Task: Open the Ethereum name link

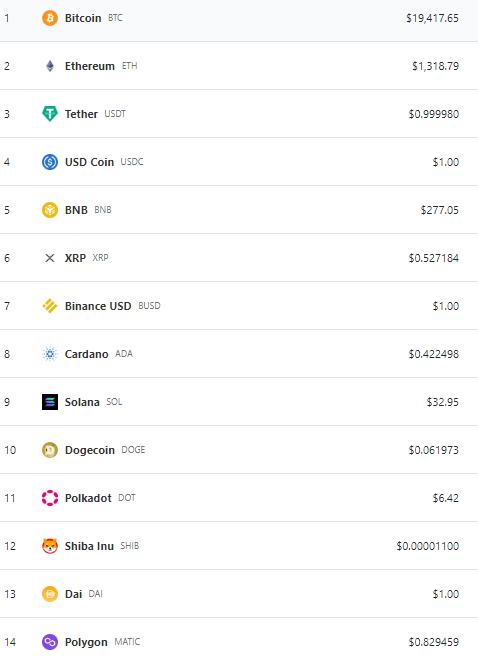Action: click(90, 66)
